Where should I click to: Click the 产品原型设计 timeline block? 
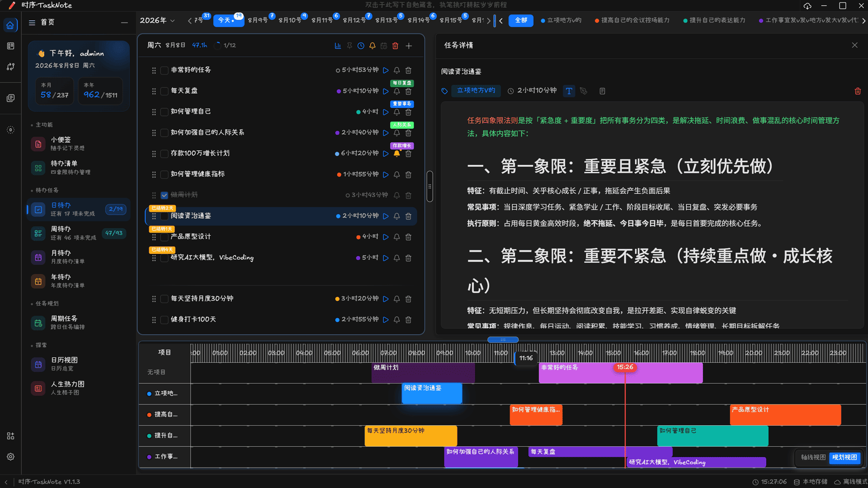tap(785, 414)
